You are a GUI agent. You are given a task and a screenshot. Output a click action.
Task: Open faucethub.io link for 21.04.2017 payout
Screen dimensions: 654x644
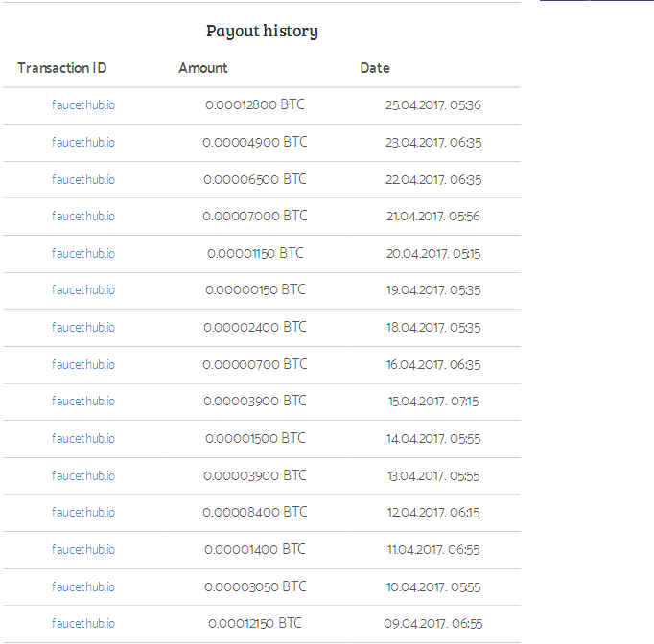[83, 217]
